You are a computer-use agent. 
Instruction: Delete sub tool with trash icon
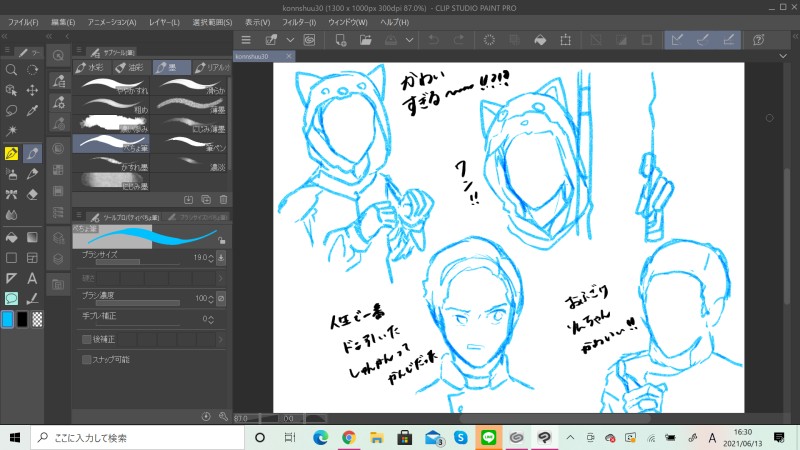click(x=223, y=199)
